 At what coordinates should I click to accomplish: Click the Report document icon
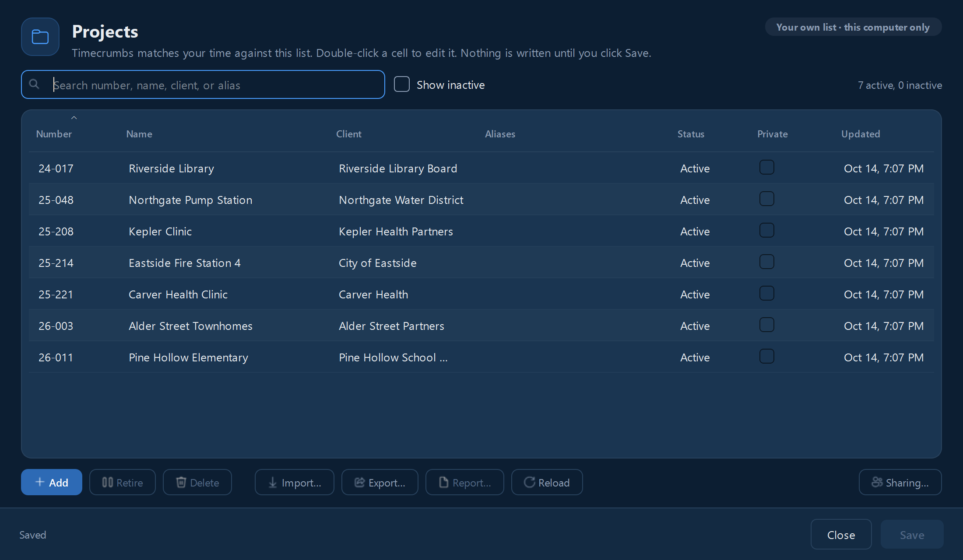tap(443, 482)
